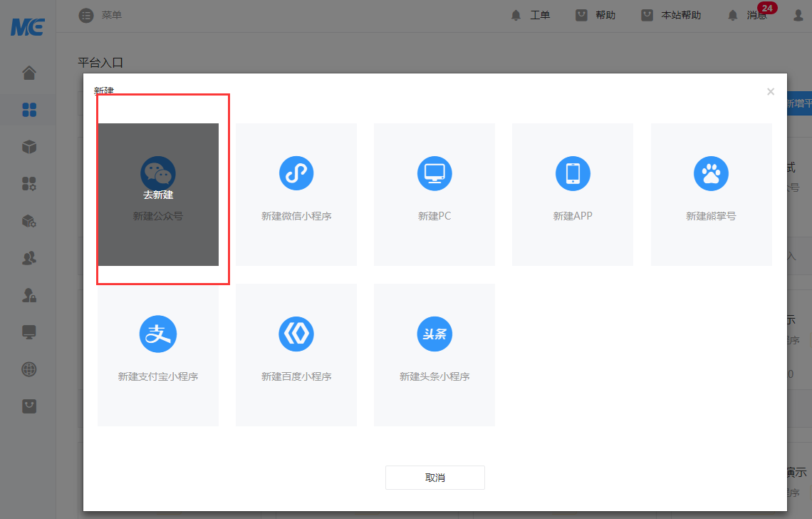Click the 新建头条小程序 label
812x519 pixels.
(x=434, y=376)
